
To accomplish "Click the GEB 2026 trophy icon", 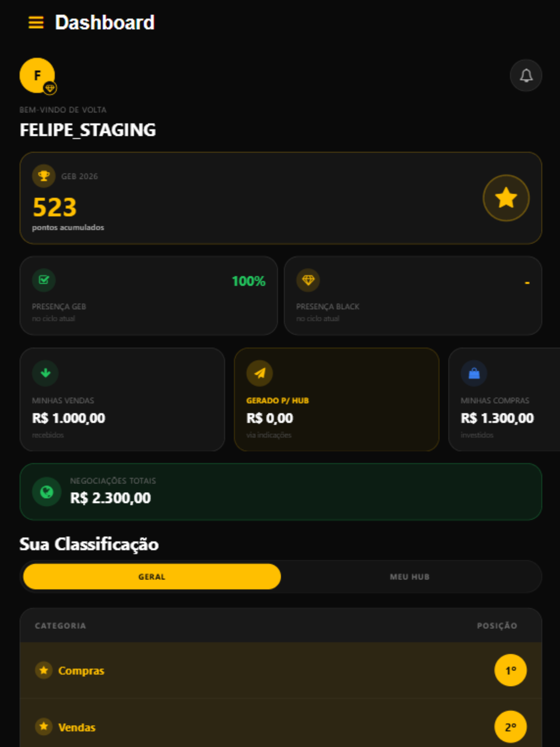I will tap(44, 176).
